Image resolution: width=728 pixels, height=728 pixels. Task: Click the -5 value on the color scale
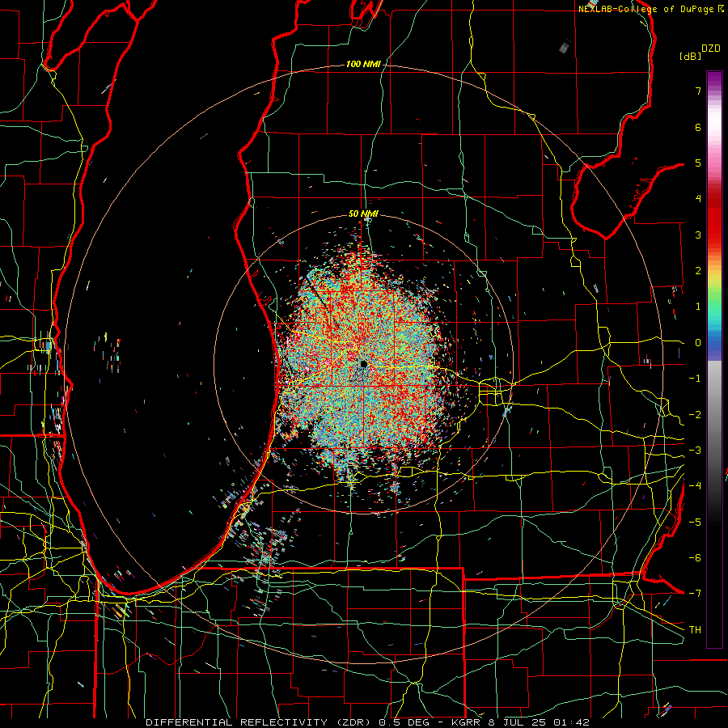pyautogui.click(x=695, y=522)
